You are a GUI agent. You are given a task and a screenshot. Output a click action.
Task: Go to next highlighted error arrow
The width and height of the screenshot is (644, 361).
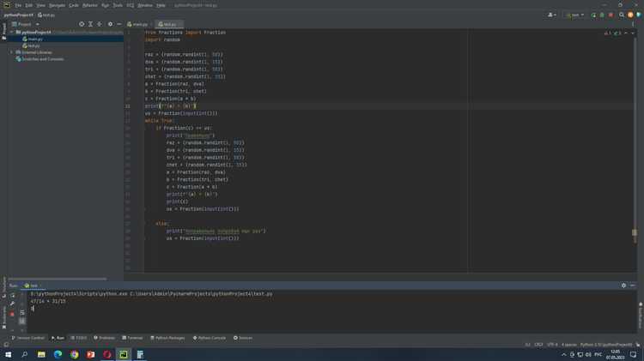pos(633,33)
